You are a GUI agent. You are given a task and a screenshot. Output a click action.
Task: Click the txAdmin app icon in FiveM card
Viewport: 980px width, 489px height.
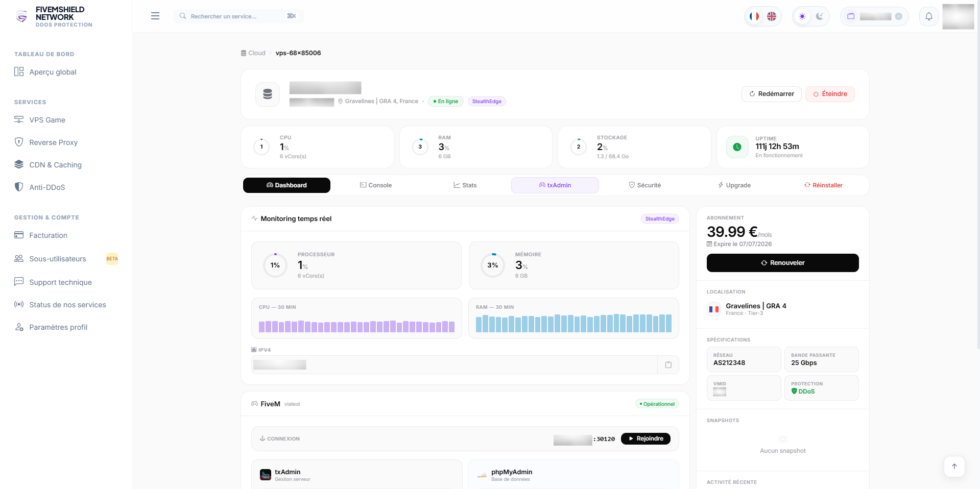click(x=266, y=475)
